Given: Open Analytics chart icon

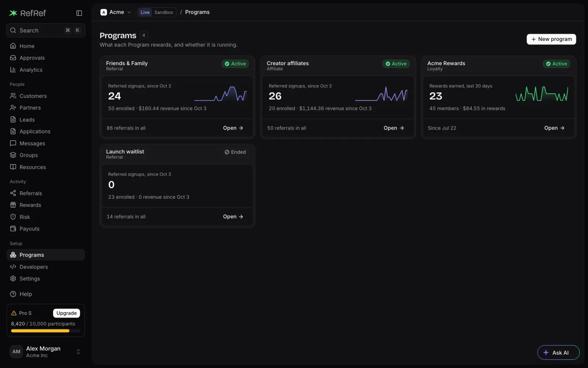Looking at the screenshot, I should [13, 70].
